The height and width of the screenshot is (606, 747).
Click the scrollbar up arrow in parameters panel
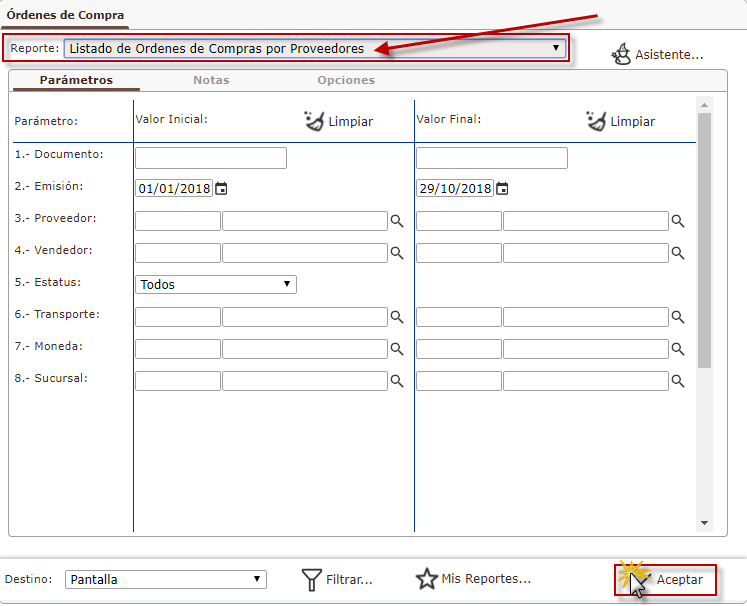[x=704, y=105]
